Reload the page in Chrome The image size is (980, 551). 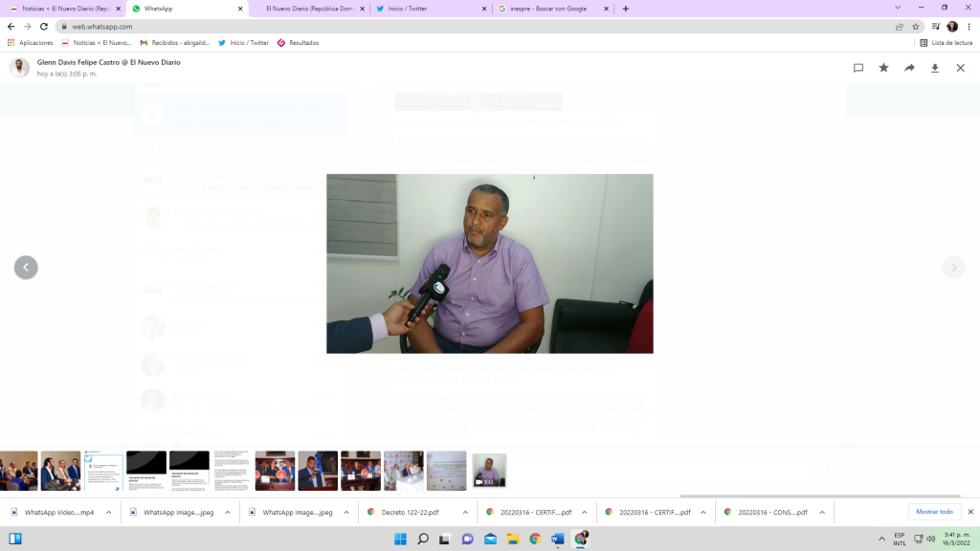click(x=44, y=27)
